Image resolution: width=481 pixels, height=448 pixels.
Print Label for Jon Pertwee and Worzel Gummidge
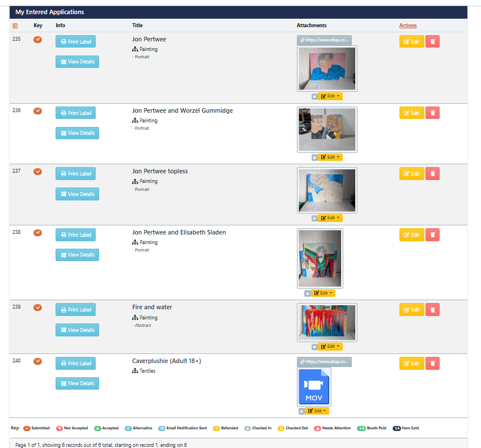tap(75, 113)
